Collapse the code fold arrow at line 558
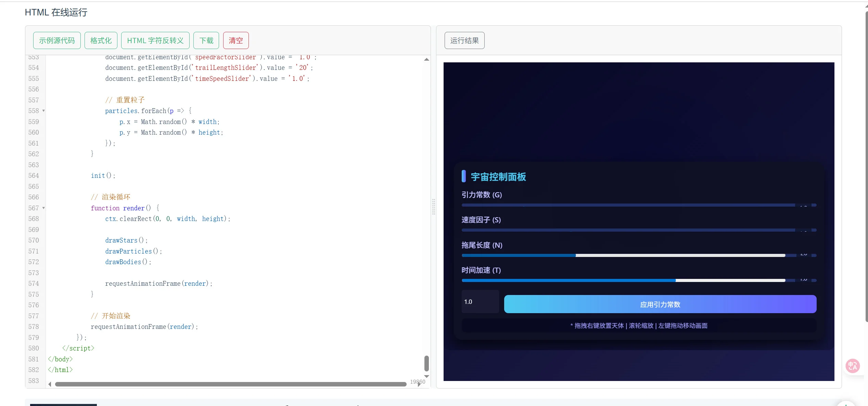This screenshot has height=406, width=868. click(x=43, y=111)
